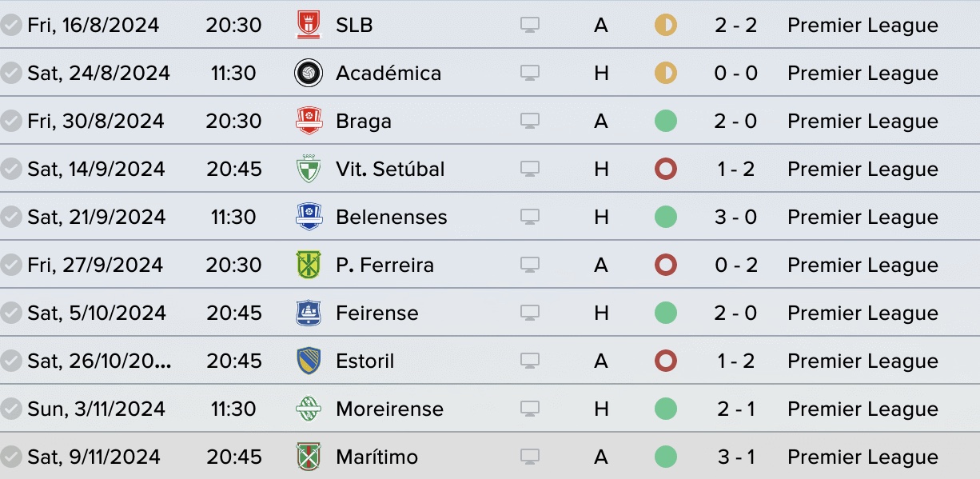Toggle the checkmark for 16/8/2024 fixture
980x479 pixels.
11,25
